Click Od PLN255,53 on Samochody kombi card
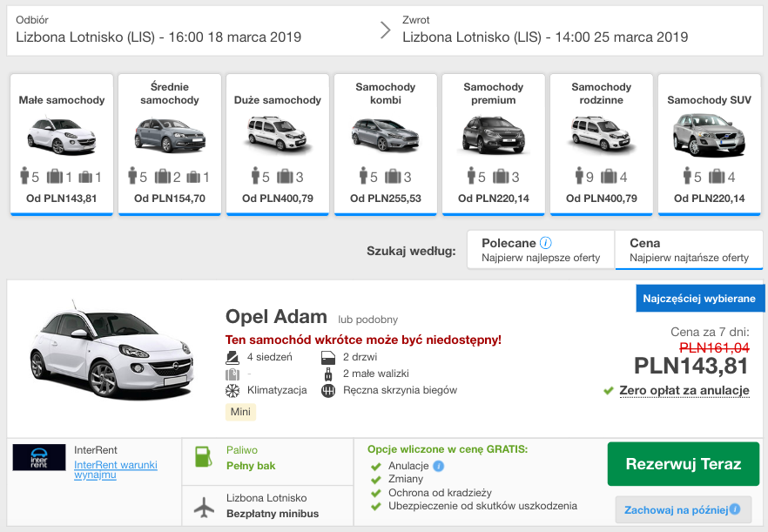Image resolution: width=768 pixels, height=532 pixels. (x=386, y=199)
